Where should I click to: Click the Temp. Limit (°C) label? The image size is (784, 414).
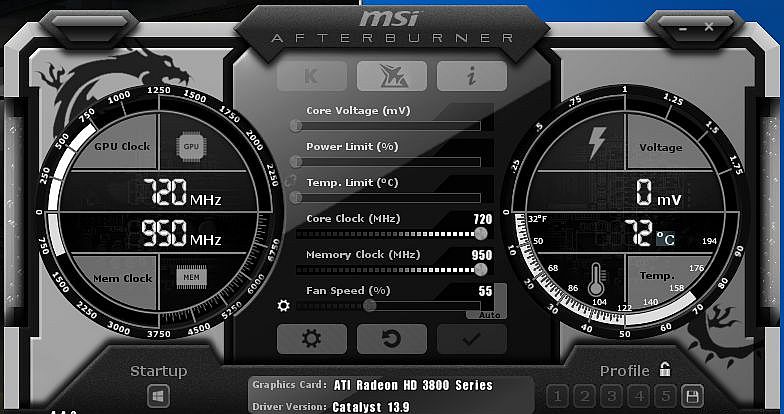352,182
